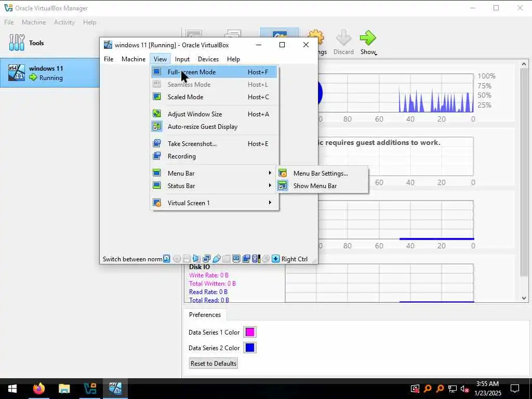Open Machine menu in VM window
Image resolution: width=532 pixels, height=399 pixels.
(134, 59)
